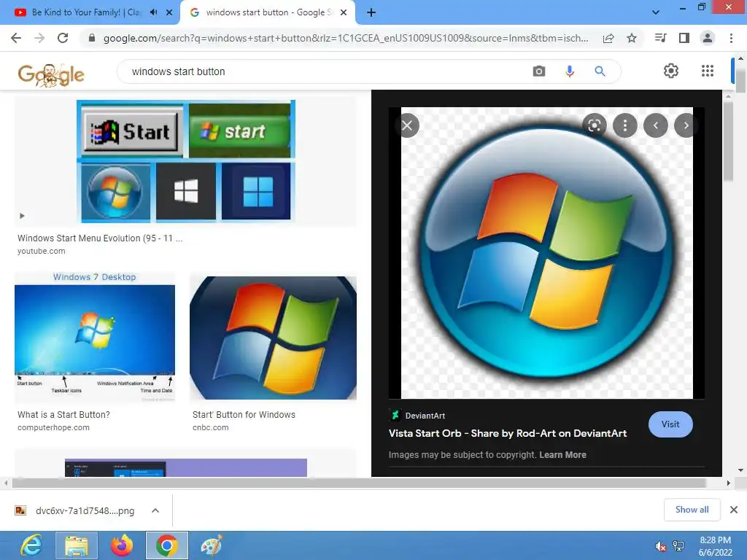This screenshot has width=747, height=560.
Task: Click the Visit button
Action: [670, 424]
